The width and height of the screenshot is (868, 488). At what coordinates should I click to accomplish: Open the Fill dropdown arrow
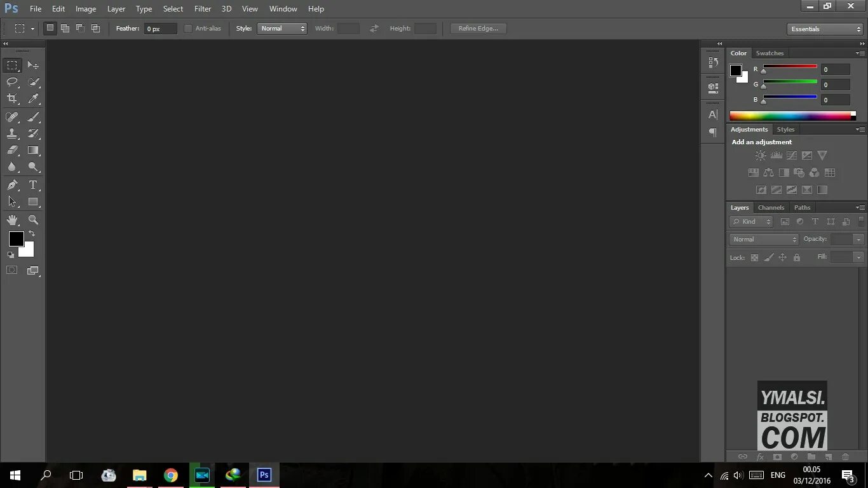click(x=858, y=257)
